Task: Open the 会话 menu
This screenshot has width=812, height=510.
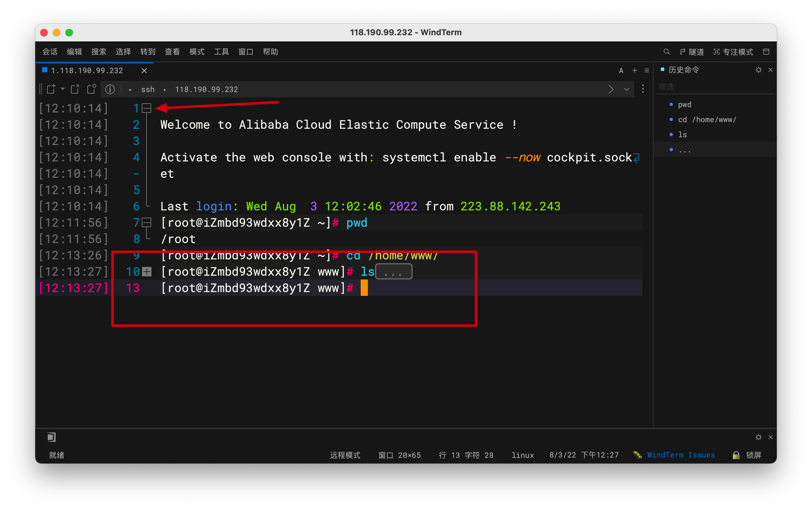Action: point(50,52)
